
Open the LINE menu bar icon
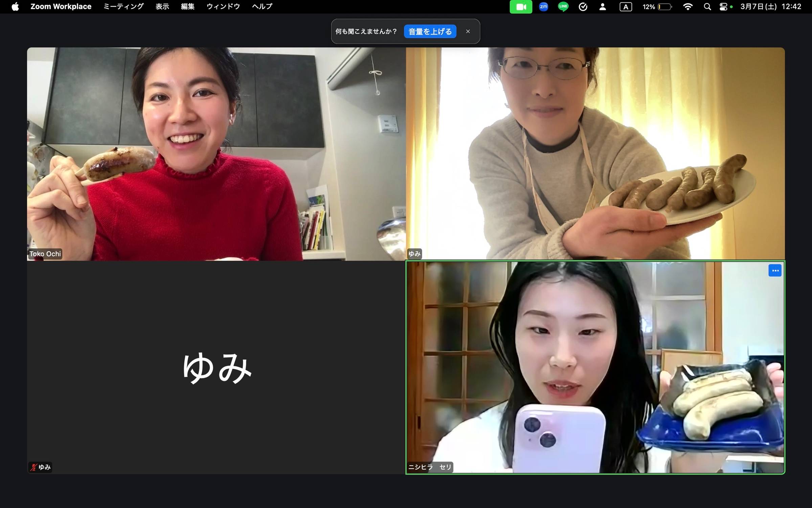pyautogui.click(x=563, y=7)
